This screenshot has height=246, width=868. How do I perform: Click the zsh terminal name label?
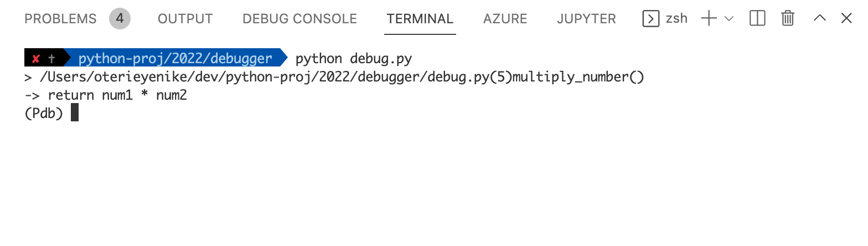click(676, 19)
